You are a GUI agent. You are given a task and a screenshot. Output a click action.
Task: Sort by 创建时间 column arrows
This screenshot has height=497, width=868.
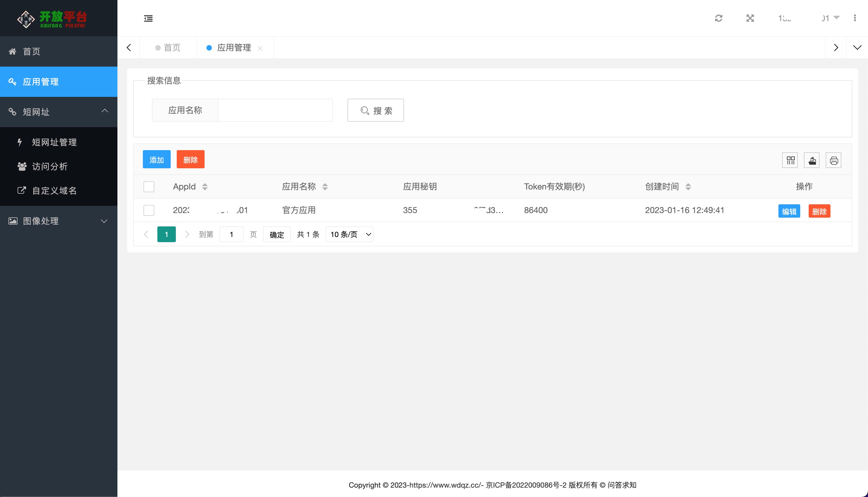point(688,187)
